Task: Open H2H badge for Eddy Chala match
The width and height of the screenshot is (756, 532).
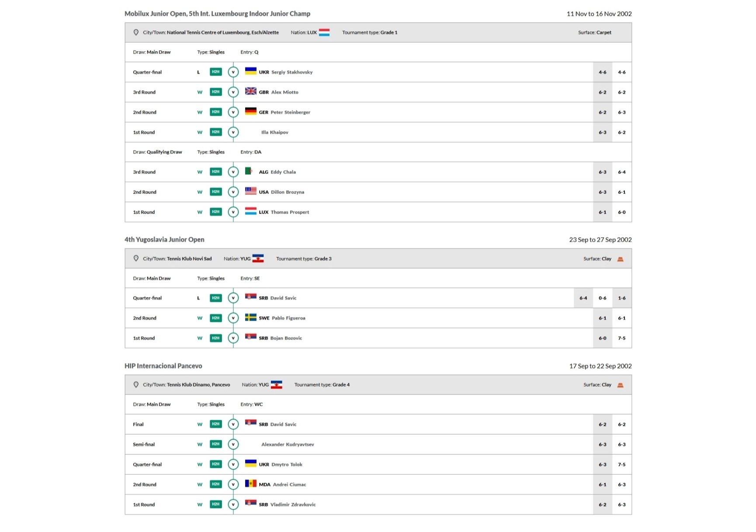Action: [x=215, y=172]
